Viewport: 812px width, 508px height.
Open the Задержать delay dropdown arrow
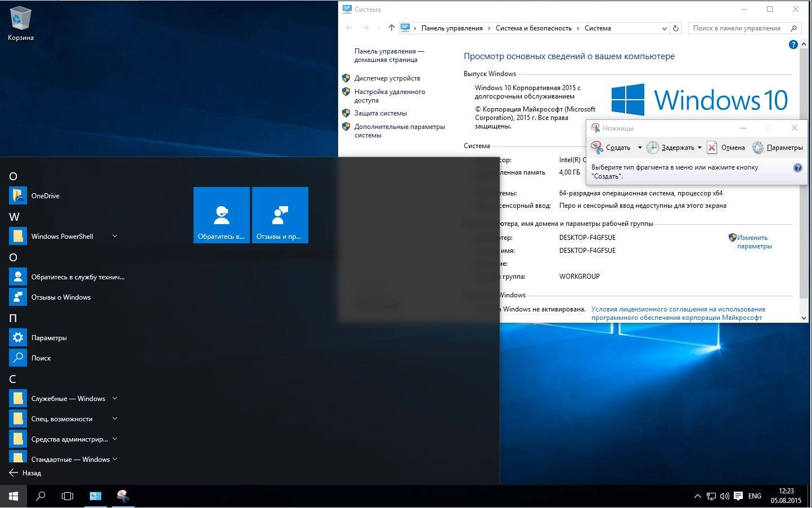coord(699,148)
